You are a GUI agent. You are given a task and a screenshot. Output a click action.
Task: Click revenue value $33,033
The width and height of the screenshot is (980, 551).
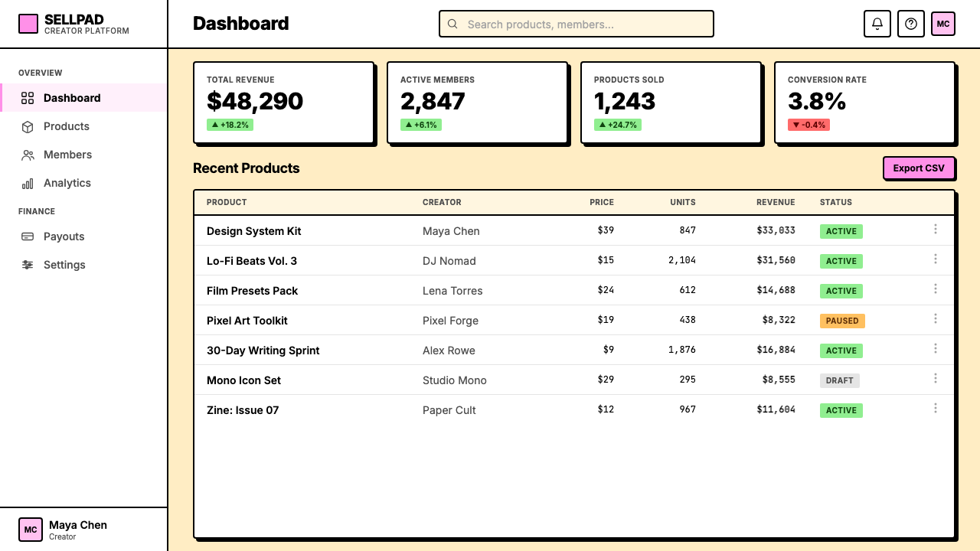[776, 230]
